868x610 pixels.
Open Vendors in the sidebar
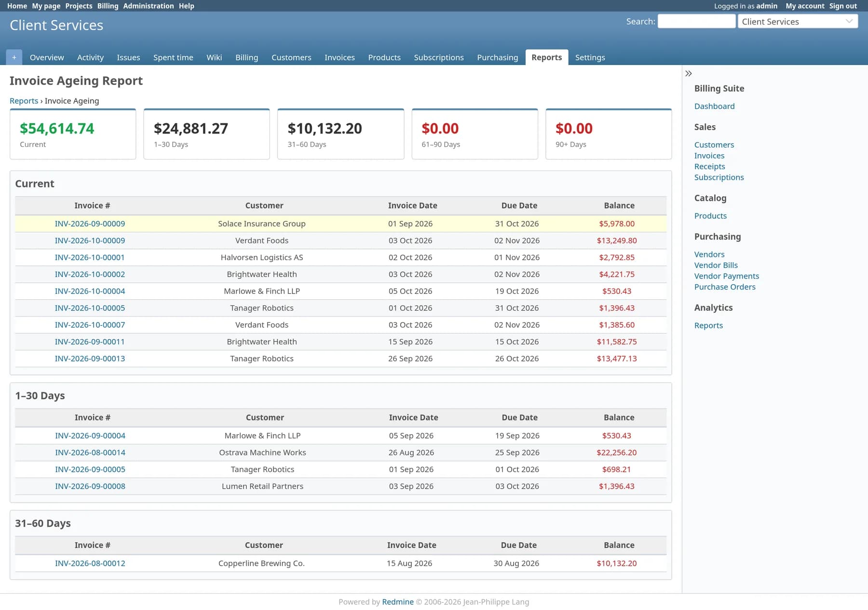709,254
